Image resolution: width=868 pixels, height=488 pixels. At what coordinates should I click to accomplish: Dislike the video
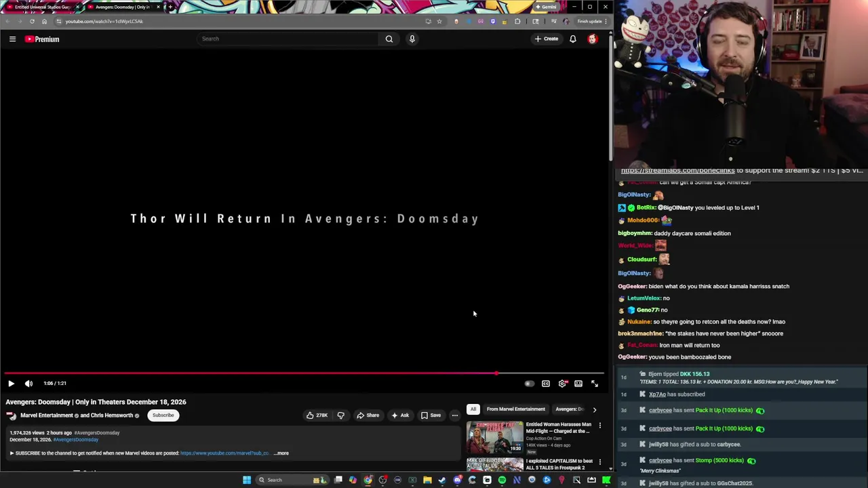(x=341, y=415)
